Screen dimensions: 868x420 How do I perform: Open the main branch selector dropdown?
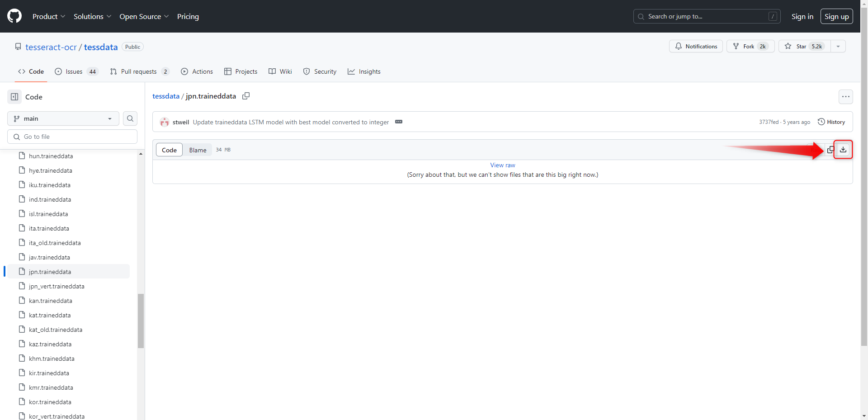(63, 118)
